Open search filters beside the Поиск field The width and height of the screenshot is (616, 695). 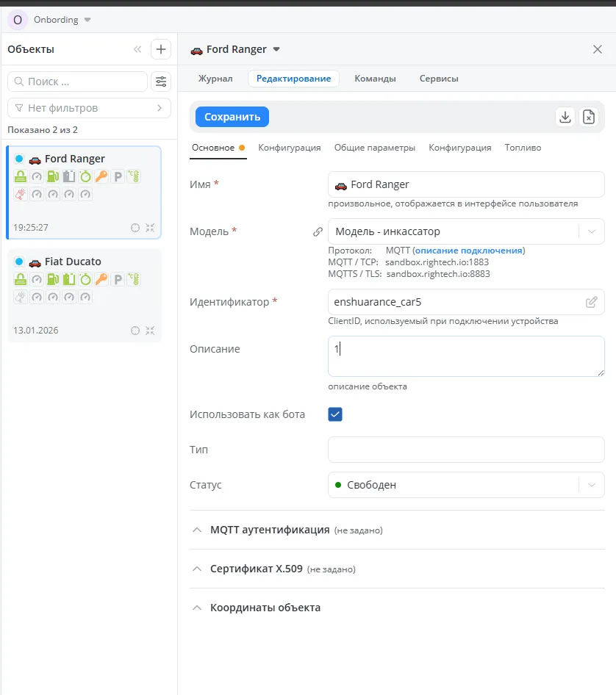click(161, 82)
